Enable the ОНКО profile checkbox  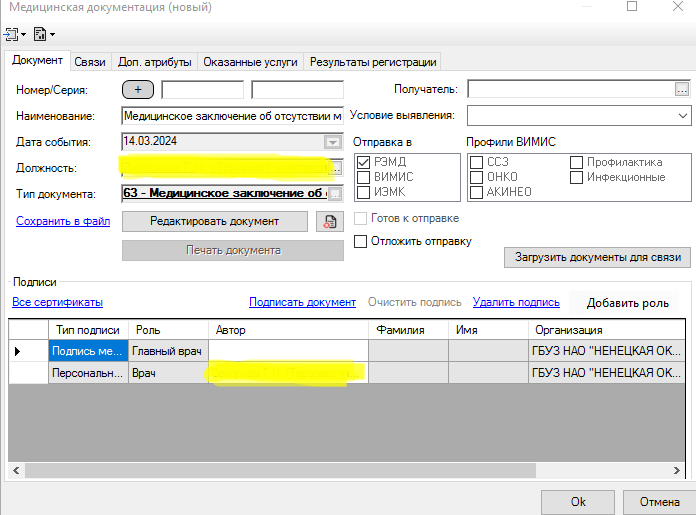coord(477,177)
